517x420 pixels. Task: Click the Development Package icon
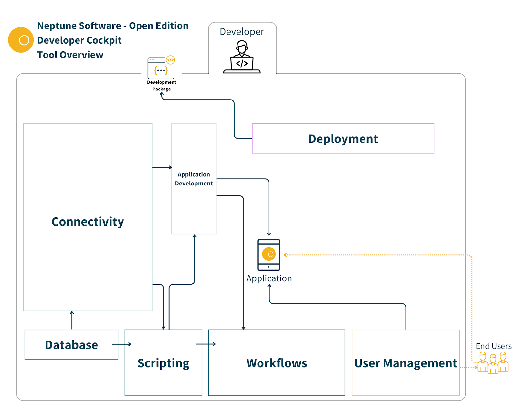161,68
